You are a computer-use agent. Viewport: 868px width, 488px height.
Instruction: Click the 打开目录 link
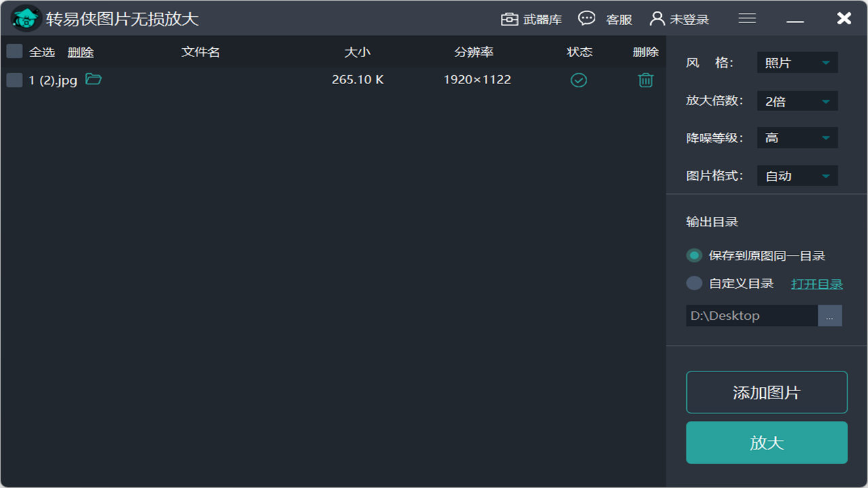(816, 284)
